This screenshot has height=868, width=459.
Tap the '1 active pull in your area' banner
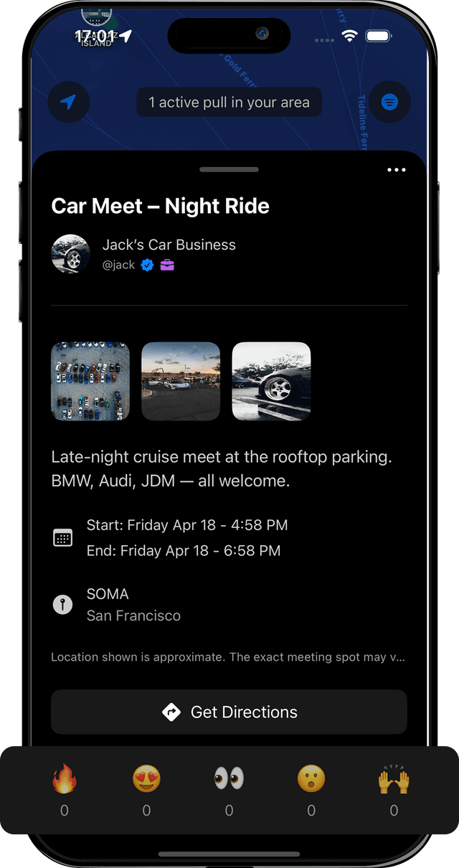point(229,103)
